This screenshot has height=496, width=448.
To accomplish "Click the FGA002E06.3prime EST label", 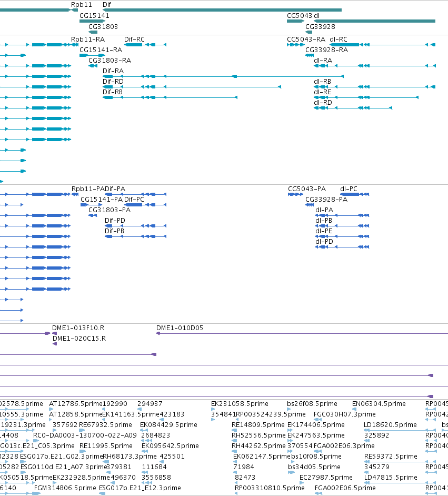I will tap(344, 445).
